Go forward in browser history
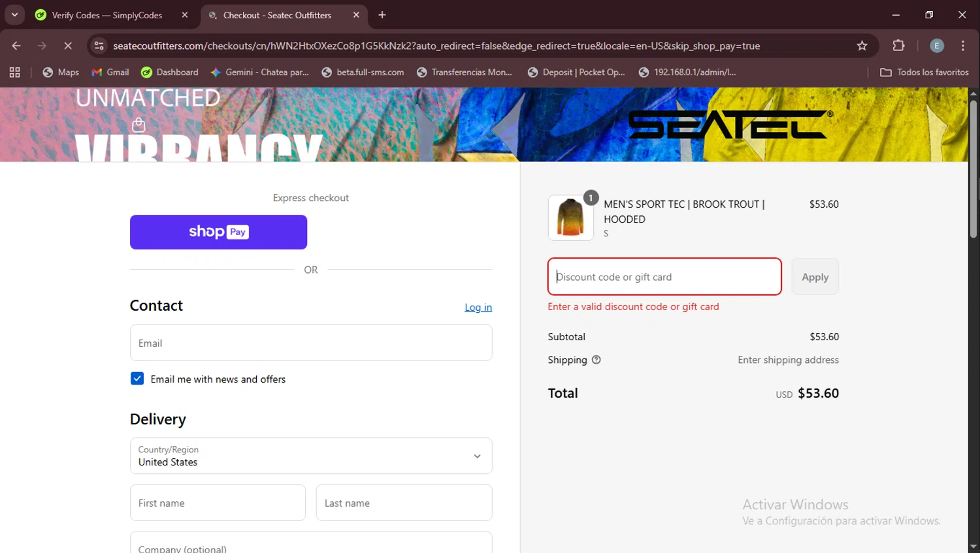 (42, 46)
